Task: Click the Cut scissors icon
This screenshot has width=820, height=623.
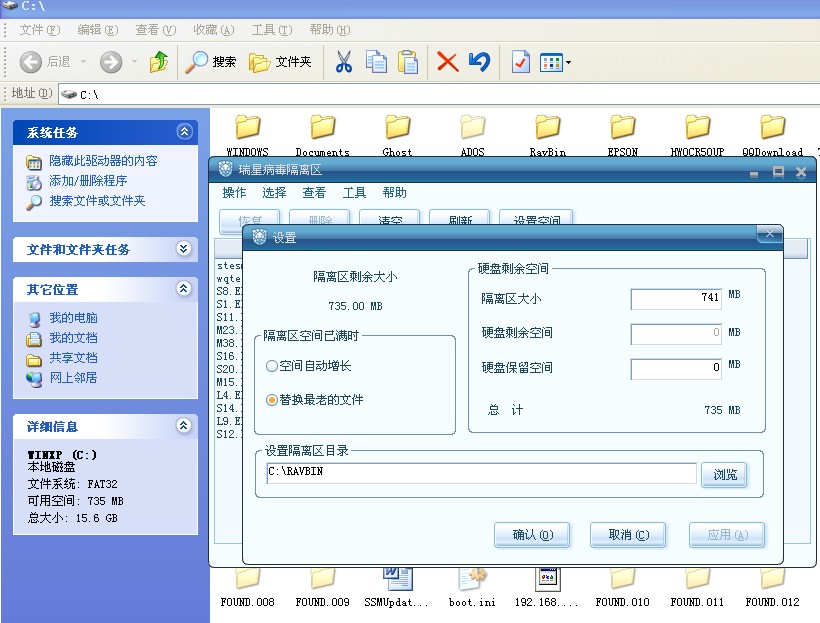Action: tap(344, 62)
